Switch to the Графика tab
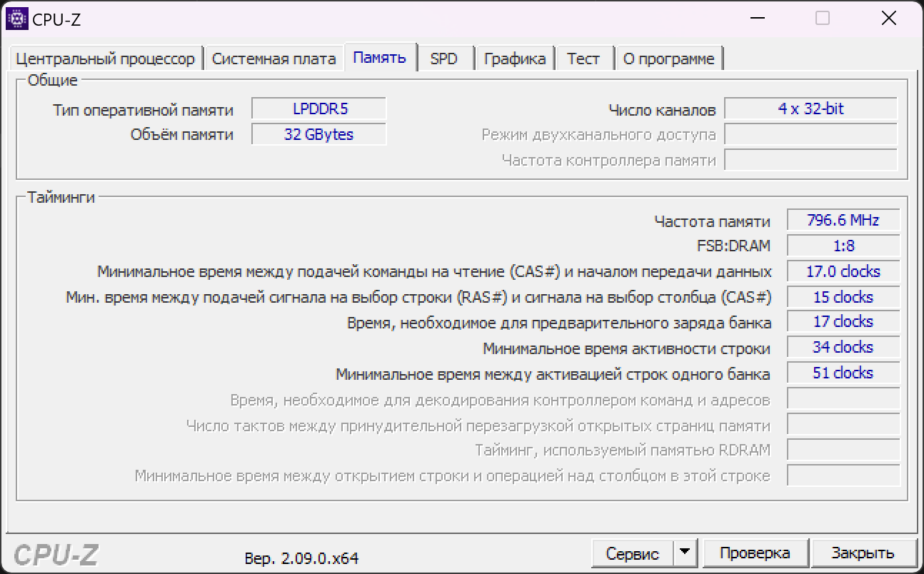This screenshot has width=924, height=574. [x=514, y=59]
